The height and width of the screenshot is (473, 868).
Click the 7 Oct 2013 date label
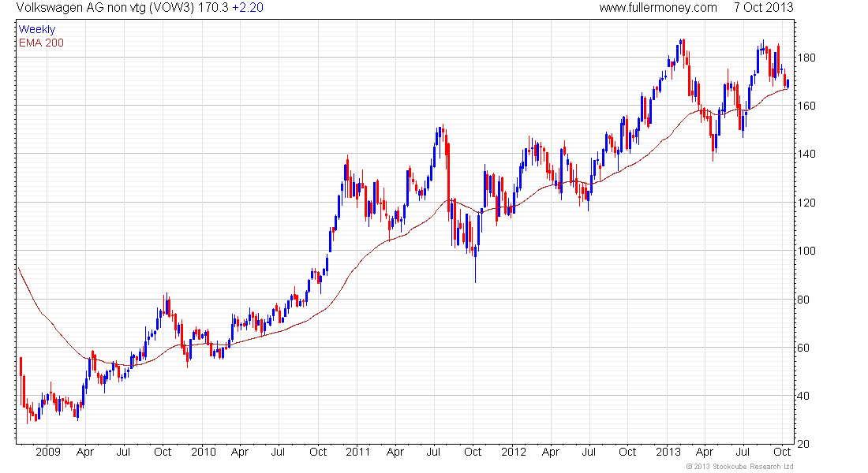(763, 8)
